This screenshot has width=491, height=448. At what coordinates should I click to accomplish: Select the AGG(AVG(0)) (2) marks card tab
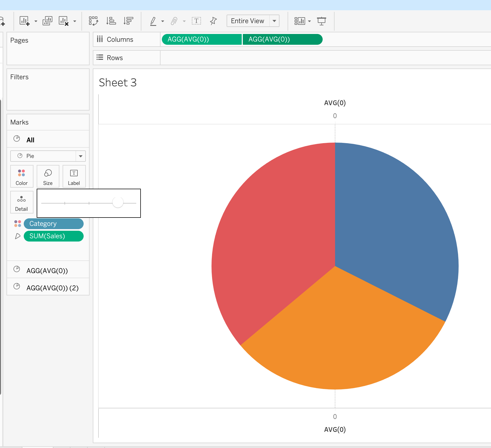(x=48, y=287)
